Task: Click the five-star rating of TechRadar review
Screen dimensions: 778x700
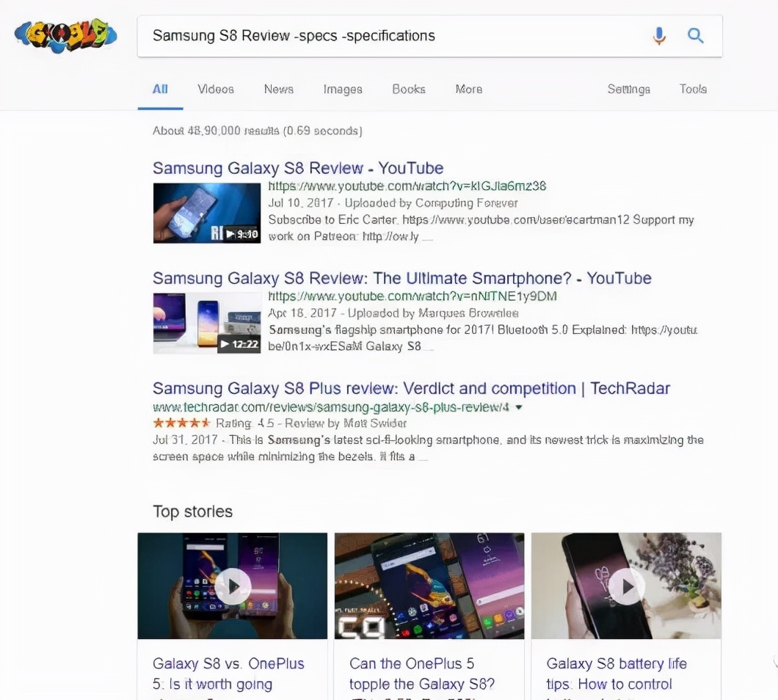Action: point(181,423)
